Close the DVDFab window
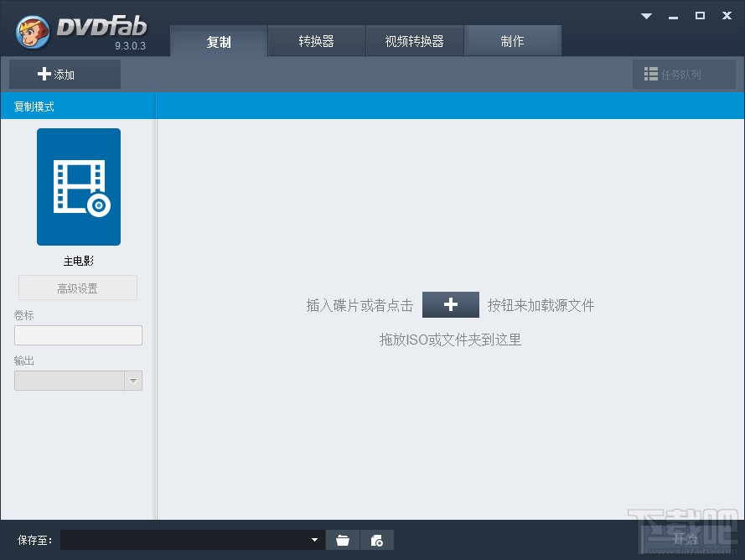This screenshot has height=560, width=745. [x=727, y=16]
